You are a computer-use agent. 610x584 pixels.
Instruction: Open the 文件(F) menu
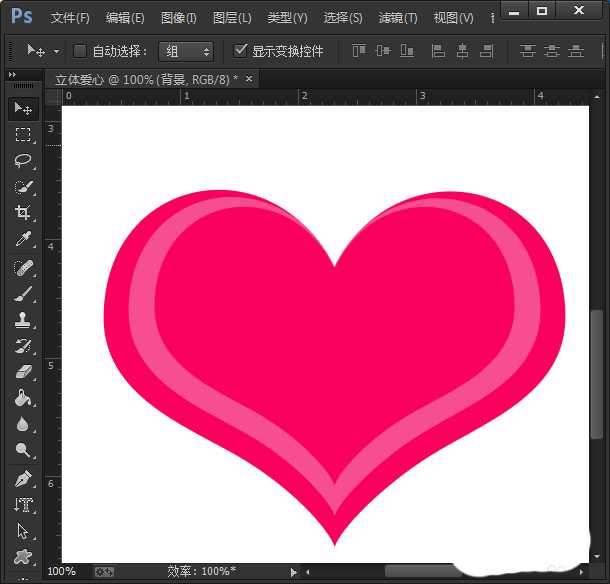point(69,18)
